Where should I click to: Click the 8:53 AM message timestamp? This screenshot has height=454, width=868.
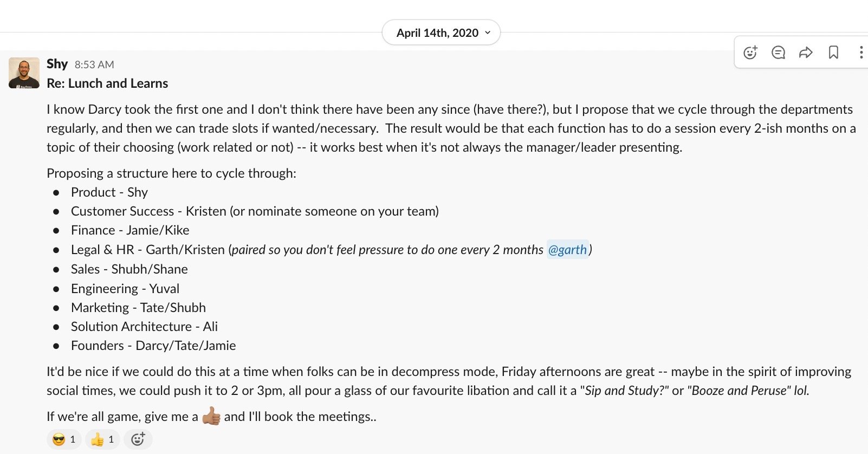click(x=94, y=65)
